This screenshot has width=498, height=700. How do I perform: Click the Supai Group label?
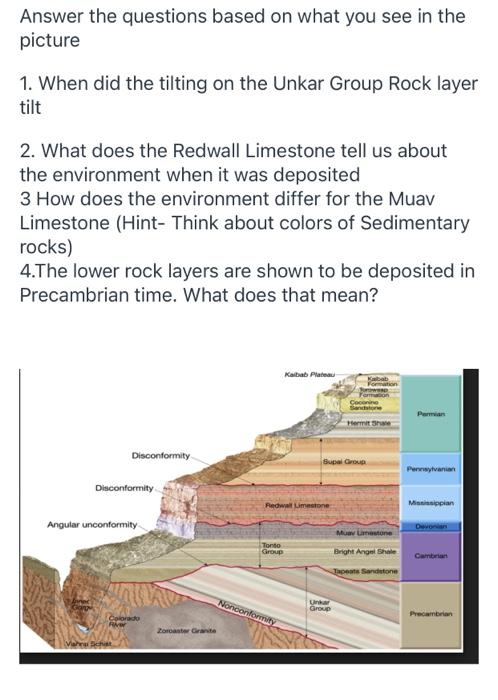[344, 462]
